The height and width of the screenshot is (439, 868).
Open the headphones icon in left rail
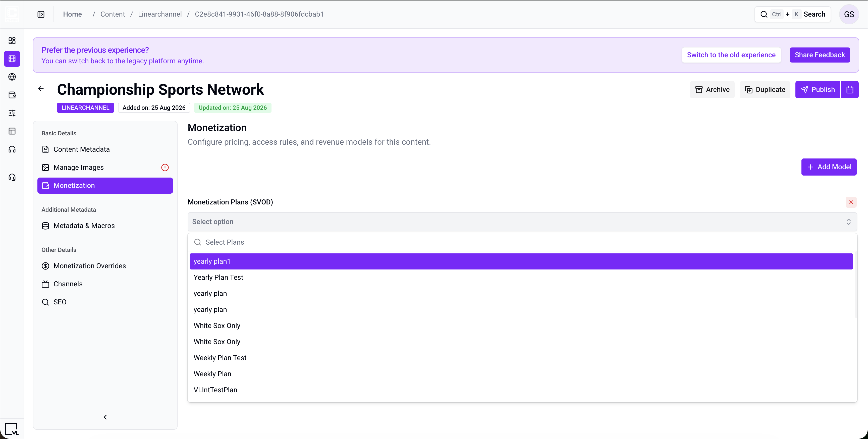(x=12, y=149)
